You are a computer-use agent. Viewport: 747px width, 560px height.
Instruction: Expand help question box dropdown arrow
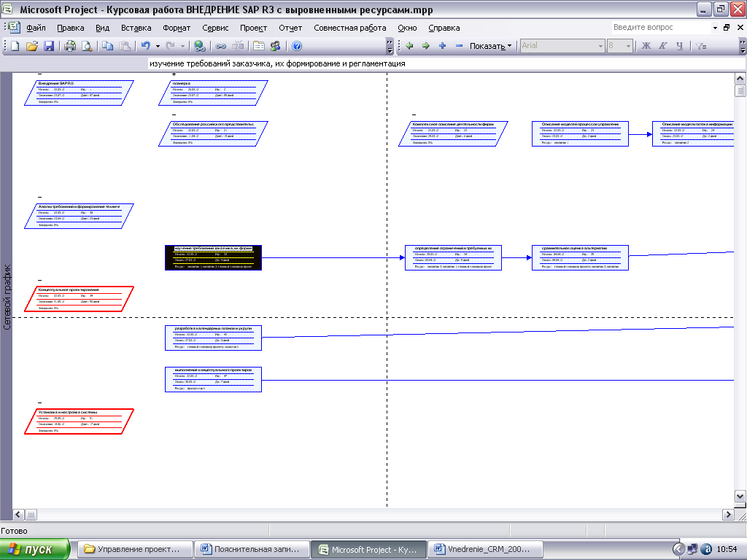tap(715, 28)
